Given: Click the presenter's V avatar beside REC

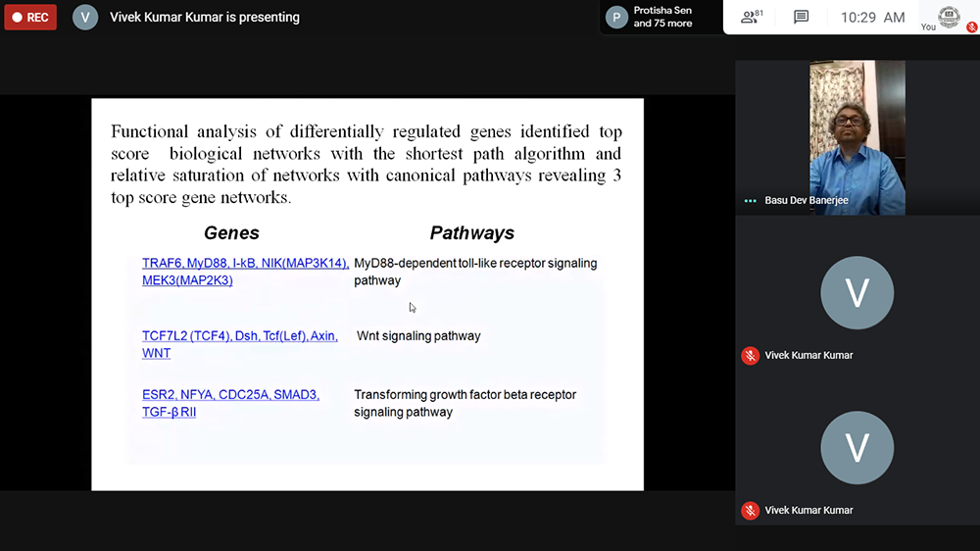Looking at the screenshot, I should (85, 17).
